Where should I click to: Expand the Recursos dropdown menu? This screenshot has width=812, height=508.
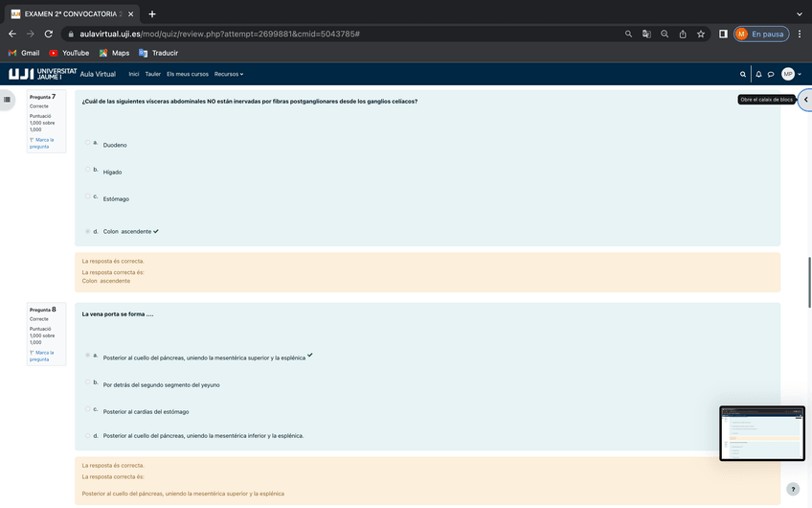228,74
